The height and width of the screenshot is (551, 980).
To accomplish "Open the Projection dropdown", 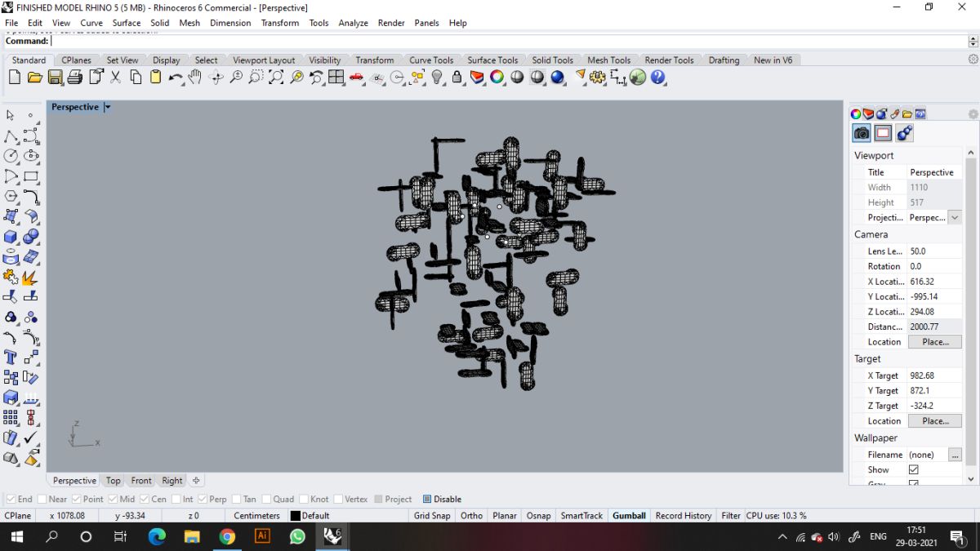I will point(955,218).
